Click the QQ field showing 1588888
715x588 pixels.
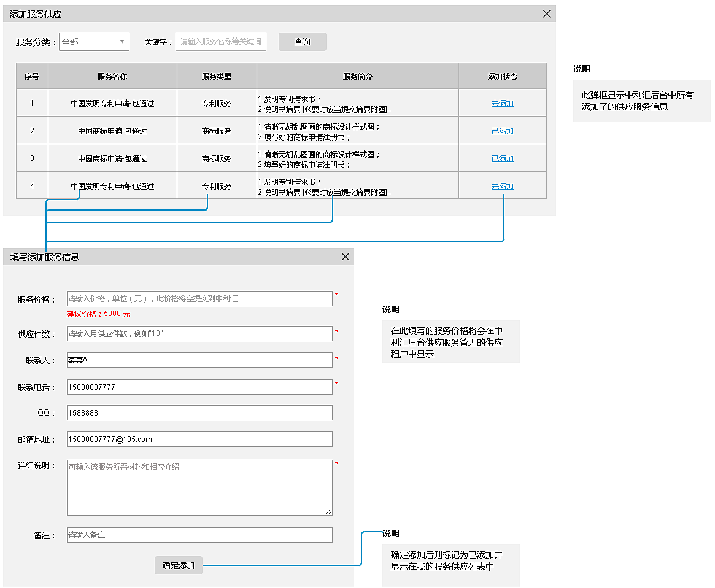pyautogui.click(x=199, y=412)
